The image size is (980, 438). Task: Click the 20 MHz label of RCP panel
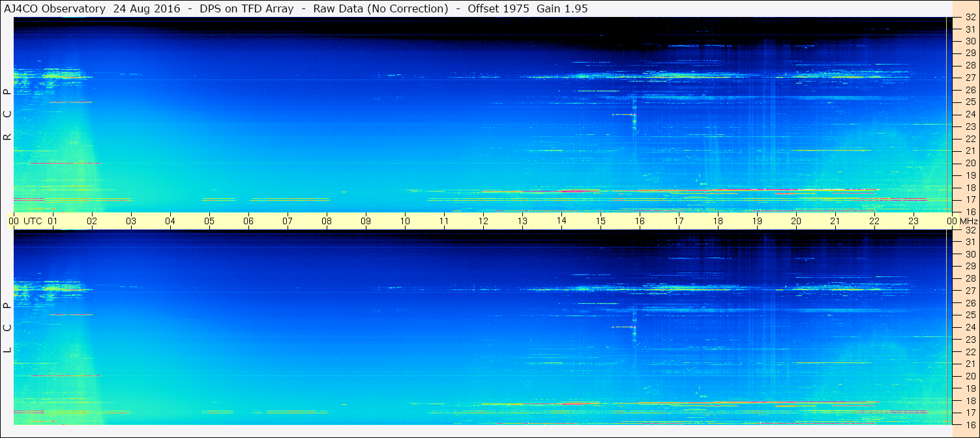click(x=970, y=163)
